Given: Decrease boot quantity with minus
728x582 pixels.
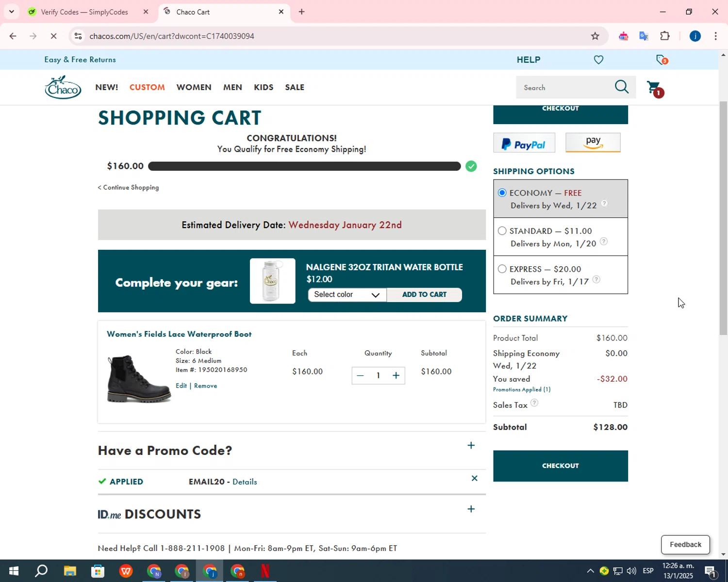Looking at the screenshot, I should click(360, 375).
